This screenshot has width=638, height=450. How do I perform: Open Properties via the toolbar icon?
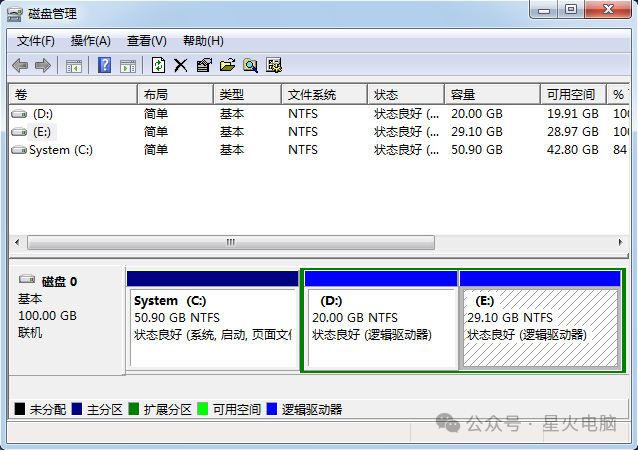204,65
